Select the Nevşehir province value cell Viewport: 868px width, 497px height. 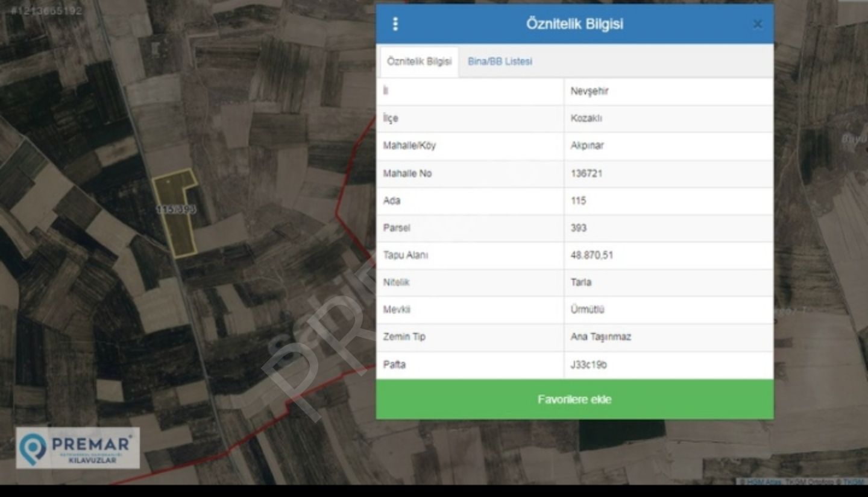pyautogui.click(x=590, y=91)
